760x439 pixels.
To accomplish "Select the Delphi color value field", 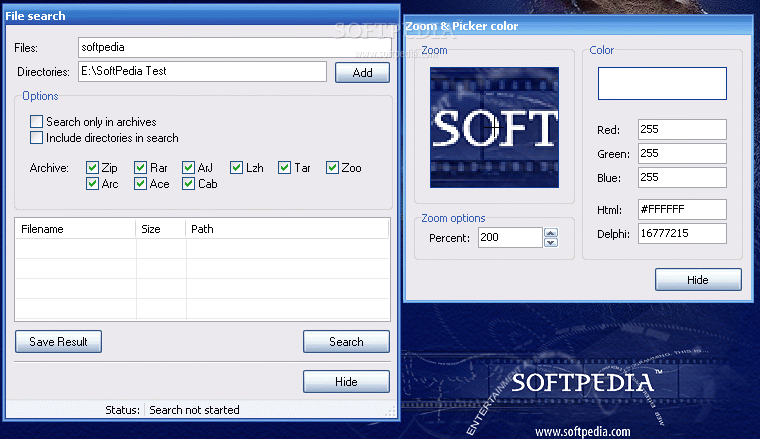I will (682, 234).
